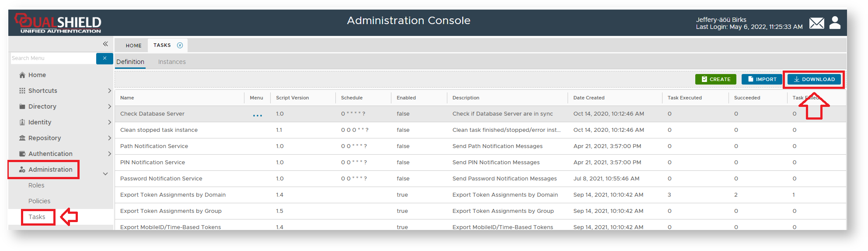Click the Import button
The width and height of the screenshot is (868, 251).
tap(762, 79)
